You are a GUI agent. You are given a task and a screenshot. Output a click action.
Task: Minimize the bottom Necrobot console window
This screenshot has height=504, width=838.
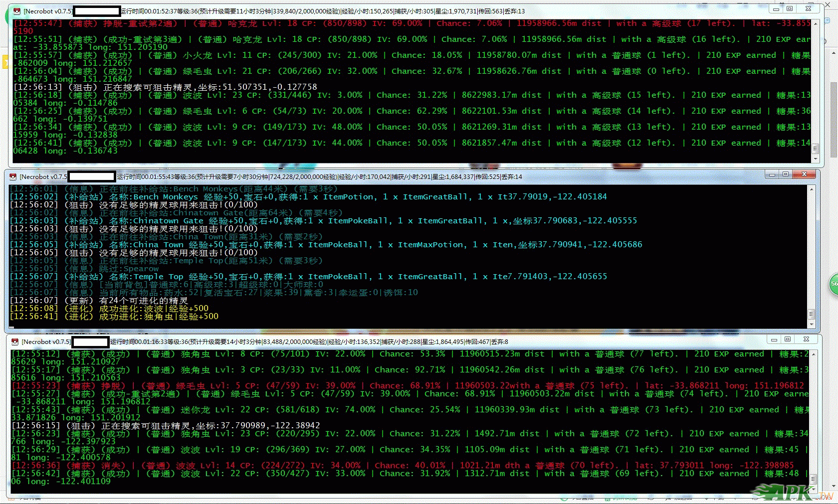tap(774, 340)
